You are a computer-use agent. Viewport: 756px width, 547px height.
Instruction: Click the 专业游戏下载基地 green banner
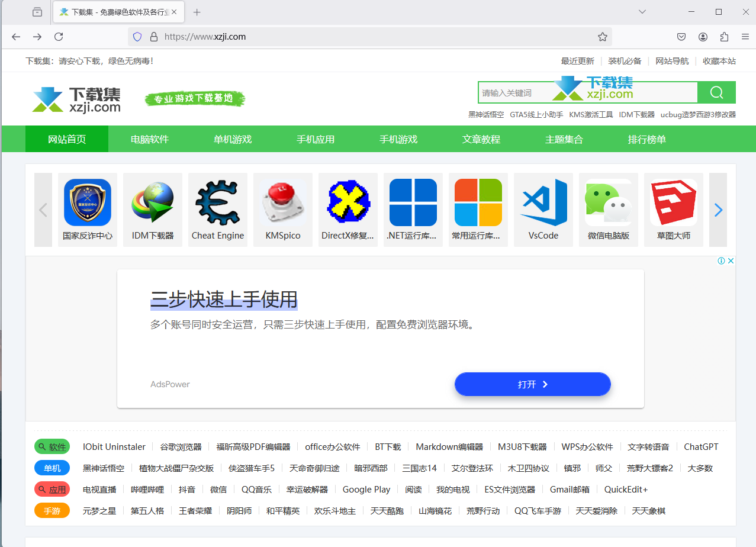[x=195, y=99]
